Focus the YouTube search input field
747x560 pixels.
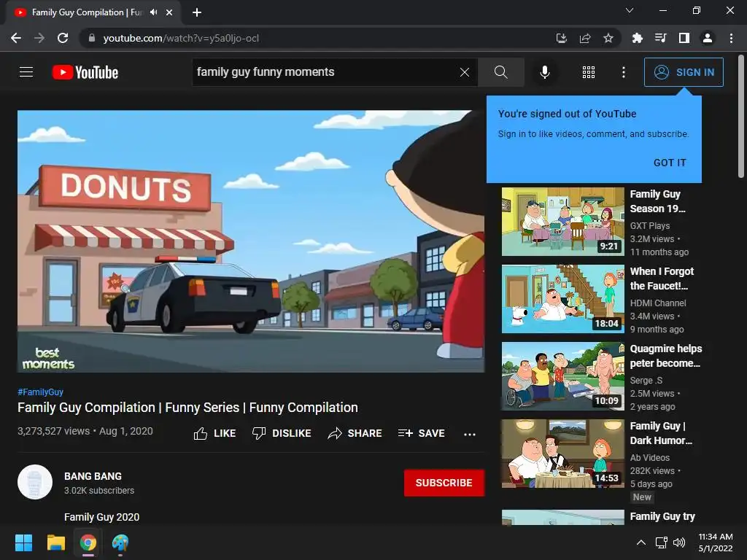click(x=325, y=72)
